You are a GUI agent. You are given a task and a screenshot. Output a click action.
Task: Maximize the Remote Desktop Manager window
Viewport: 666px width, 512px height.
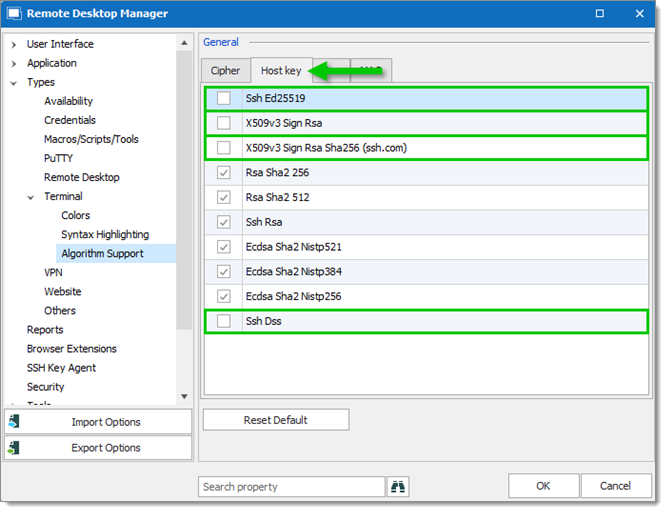(x=600, y=14)
